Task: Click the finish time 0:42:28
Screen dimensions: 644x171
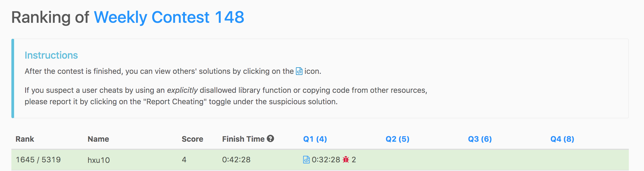Action: [x=236, y=160]
